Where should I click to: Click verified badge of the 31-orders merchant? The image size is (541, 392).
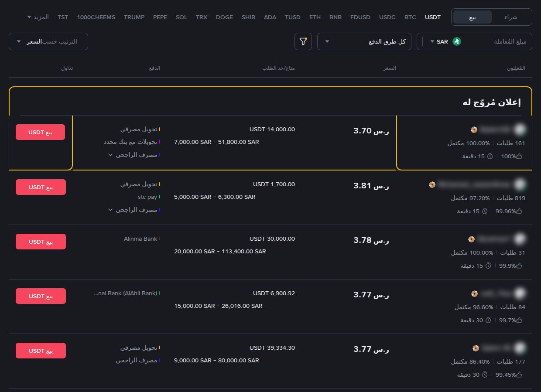471,239
